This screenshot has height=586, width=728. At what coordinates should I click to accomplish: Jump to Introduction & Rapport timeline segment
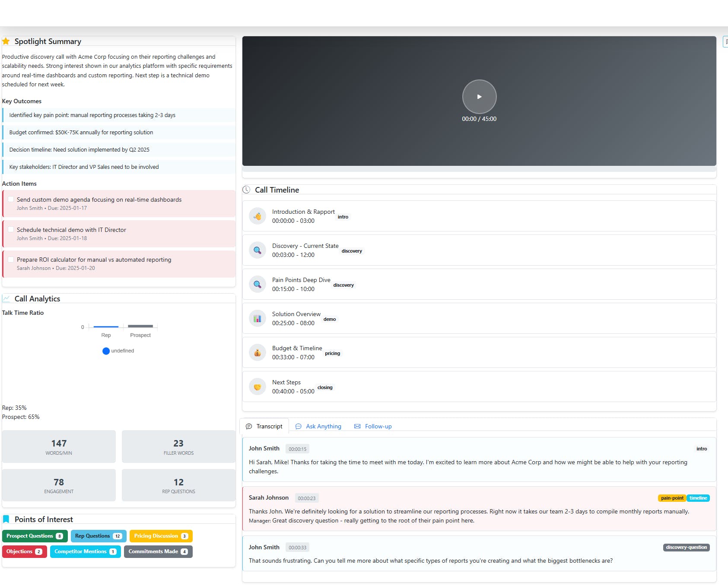pyautogui.click(x=479, y=216)
